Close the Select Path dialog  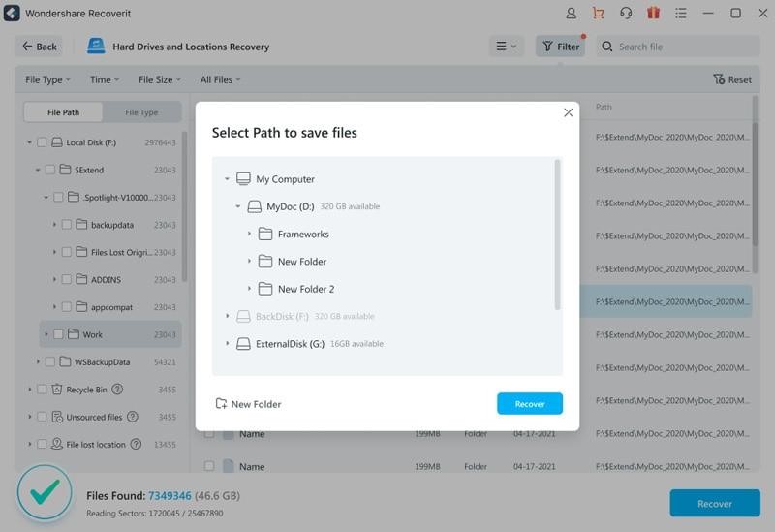point(568,112)
